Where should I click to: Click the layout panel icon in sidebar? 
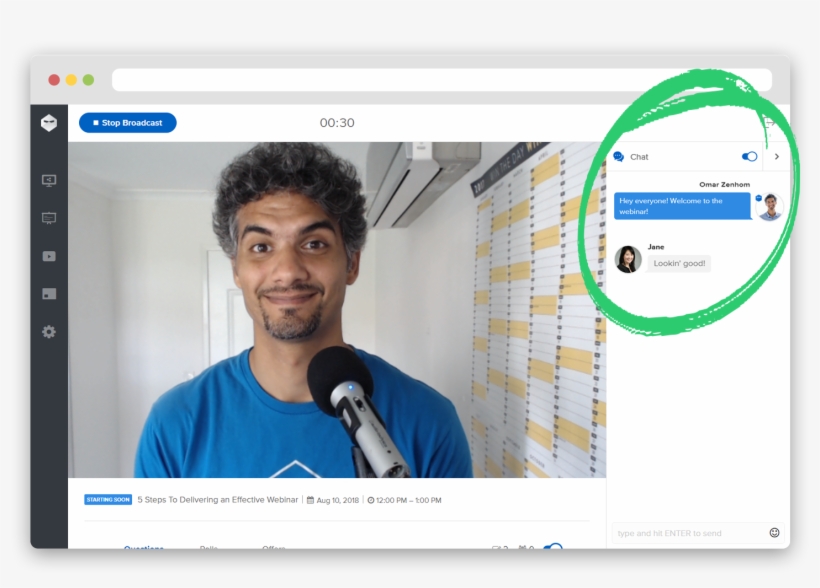[49, 294]
